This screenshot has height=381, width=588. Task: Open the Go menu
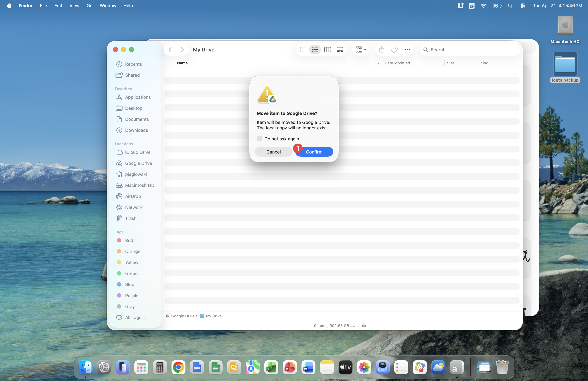click(89, 6)
